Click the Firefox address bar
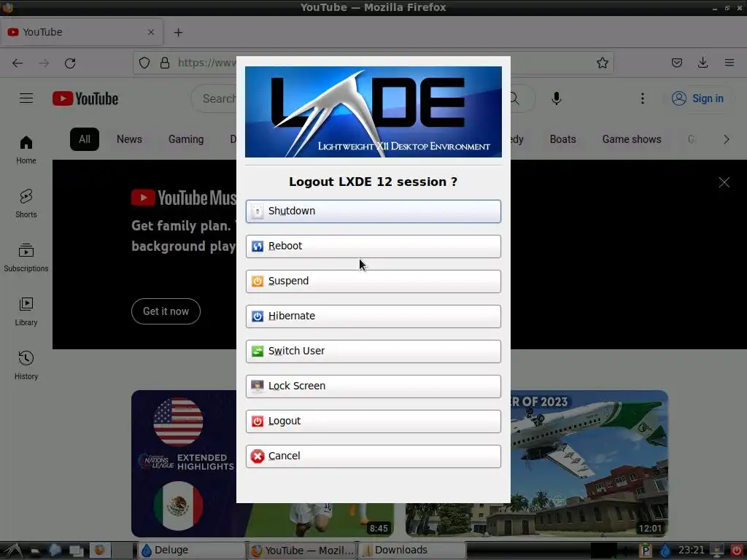747x560 pixels. pyautogui.click(x=373, y=63)
